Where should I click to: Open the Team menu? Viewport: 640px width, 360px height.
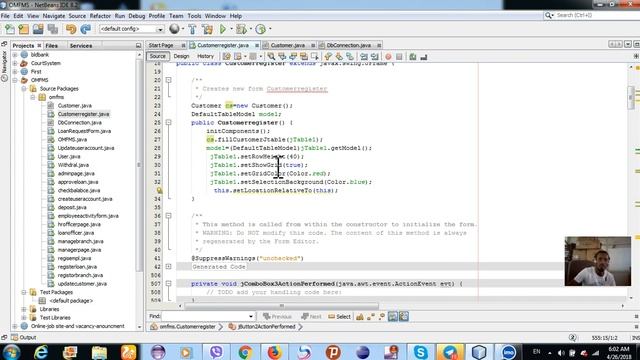pos(176,16)
